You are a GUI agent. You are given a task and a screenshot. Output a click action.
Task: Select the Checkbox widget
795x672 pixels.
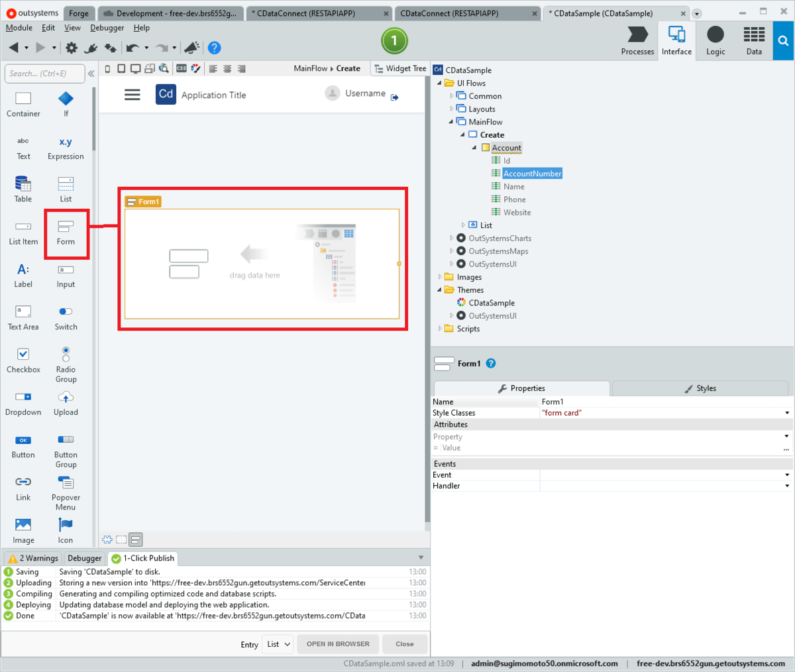tap(23, 361)
